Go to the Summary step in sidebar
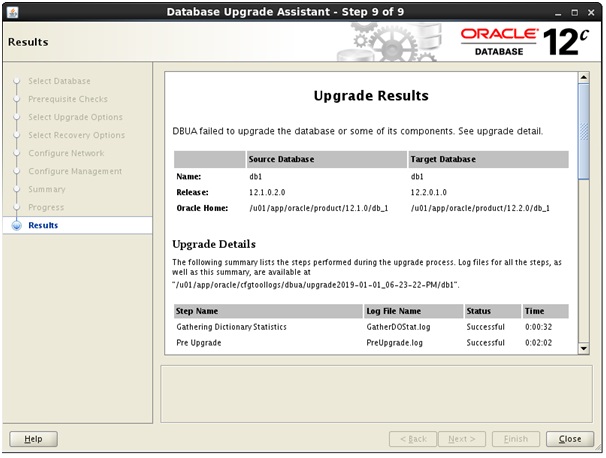 tap(46, 190)
